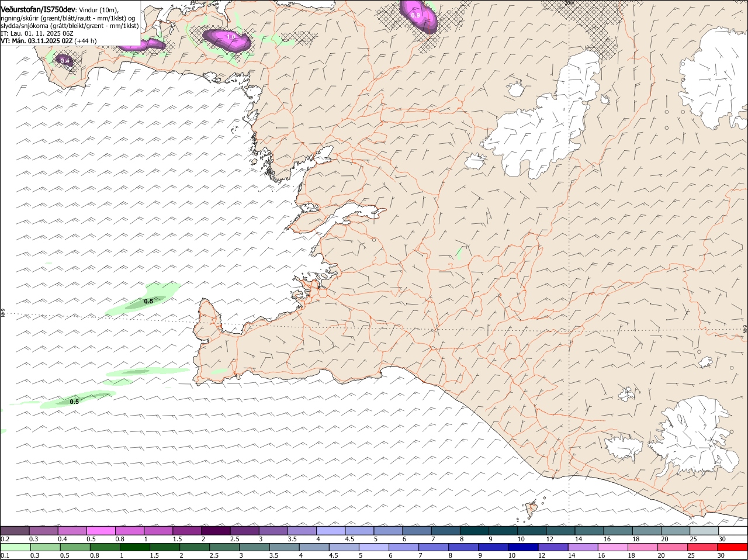Click the dark purple snow swatch starting at 2

pos(216,531)
